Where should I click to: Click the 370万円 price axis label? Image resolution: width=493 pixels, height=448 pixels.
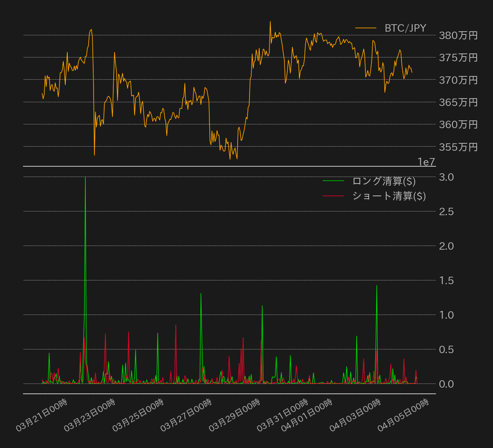click(458, 80)
